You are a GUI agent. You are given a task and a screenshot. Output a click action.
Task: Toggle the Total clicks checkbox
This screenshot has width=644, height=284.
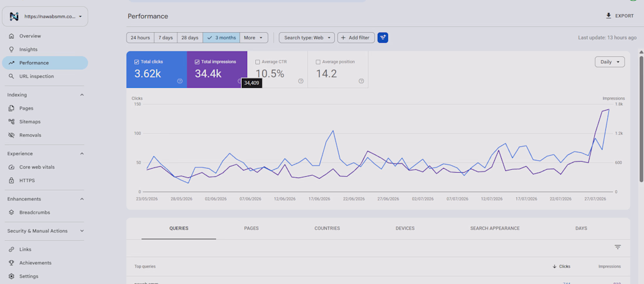[137, 62]
